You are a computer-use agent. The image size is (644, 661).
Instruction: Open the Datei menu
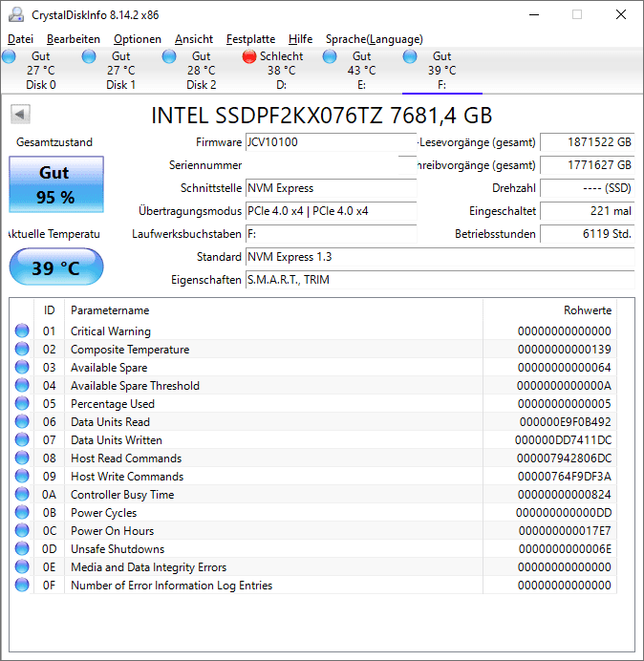(20, 39)
